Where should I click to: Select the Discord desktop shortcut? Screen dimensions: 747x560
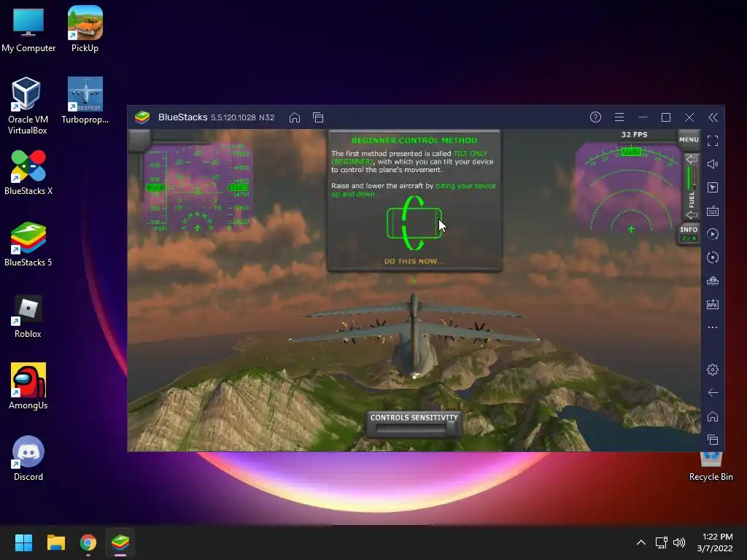pyautogui.click(x=28, y=458)
